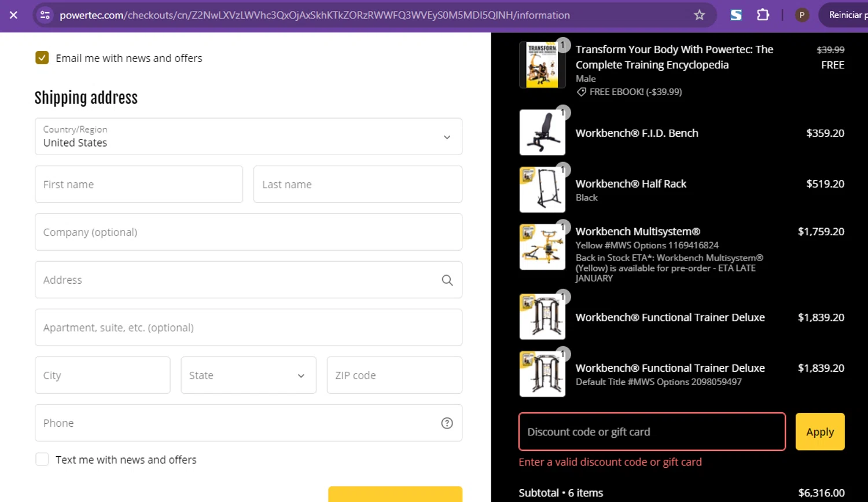Focus the Apartment, suite, etc. field

(x=248, y=328)
